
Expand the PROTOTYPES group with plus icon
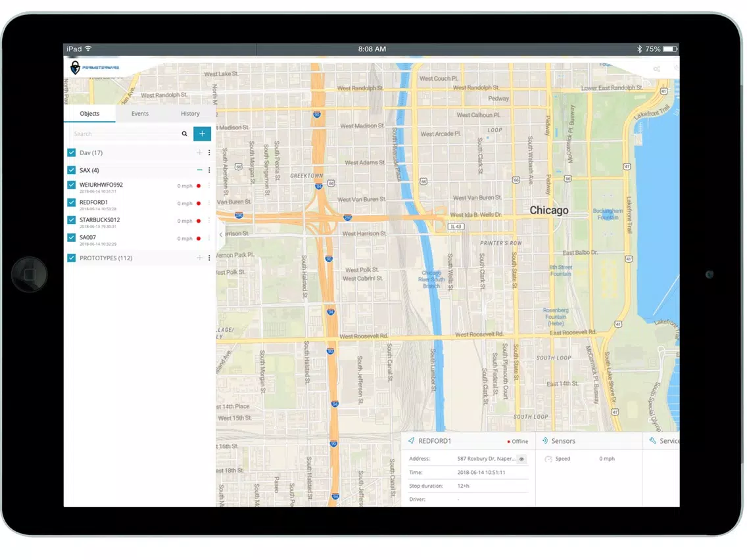click(x=199, y=258)
